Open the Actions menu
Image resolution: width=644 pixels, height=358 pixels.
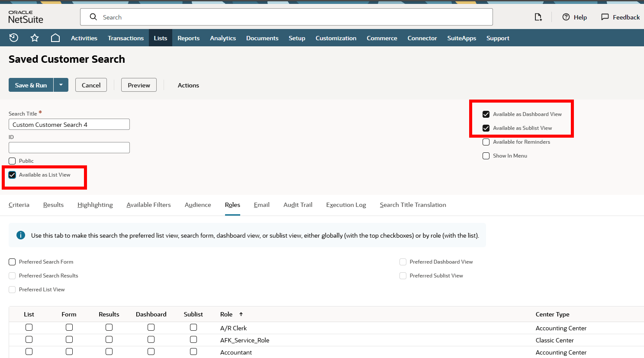(x=188, y=85)
